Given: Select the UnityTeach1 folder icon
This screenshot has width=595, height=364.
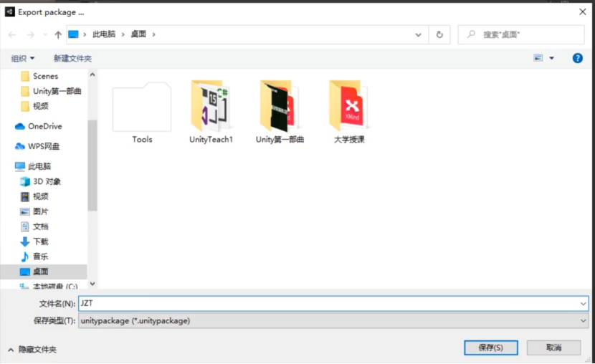Looking at the screenshot, I should tap(211, 106).
